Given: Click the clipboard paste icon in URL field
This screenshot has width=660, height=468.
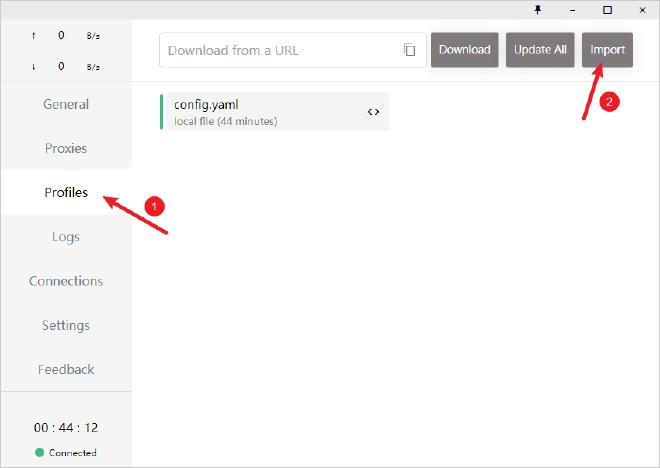Looking at the screenshot, I should (409, 50).
